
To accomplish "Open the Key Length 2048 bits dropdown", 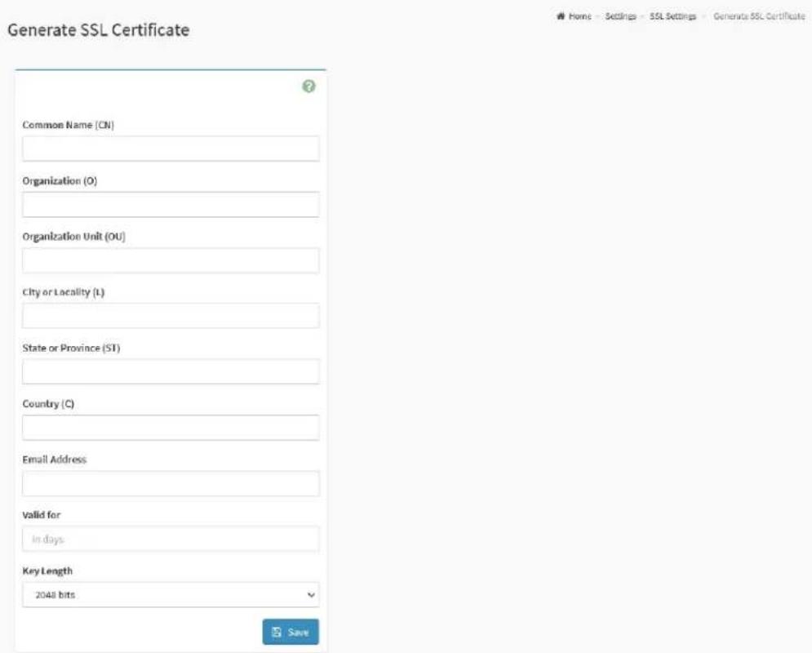I will [x=171, y=595].
